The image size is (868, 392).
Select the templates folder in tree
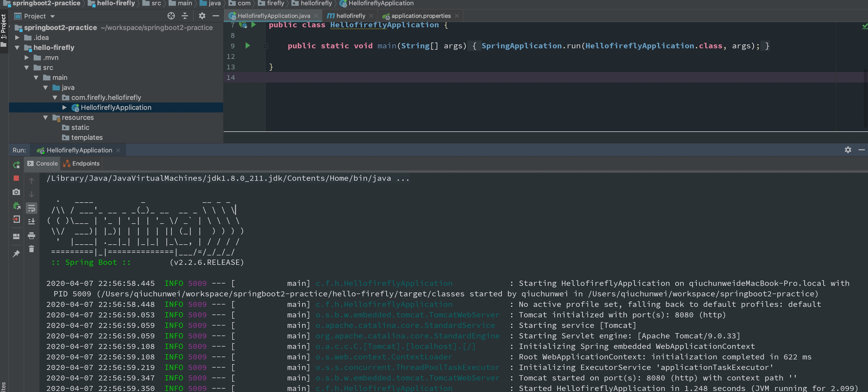coord(87,138)
